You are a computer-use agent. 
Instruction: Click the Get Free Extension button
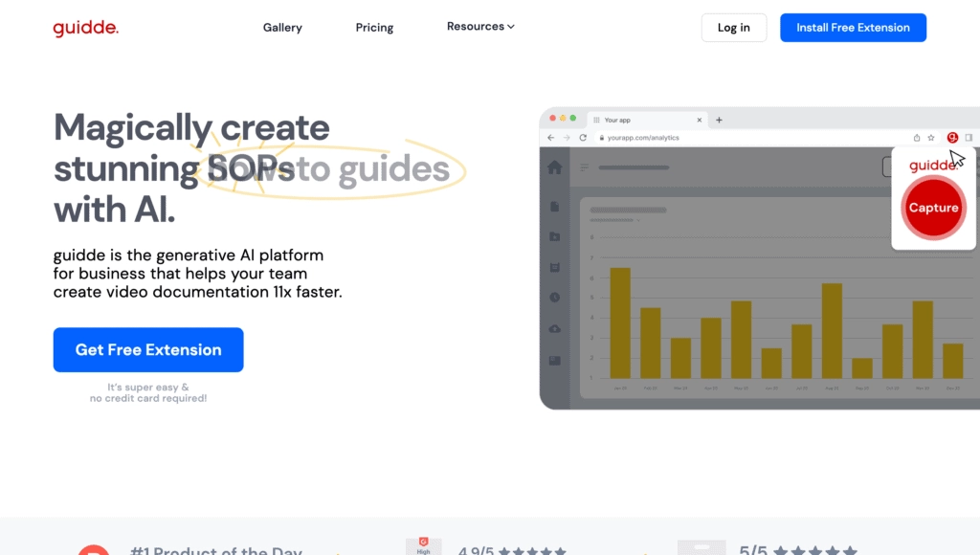click(147, 349)
